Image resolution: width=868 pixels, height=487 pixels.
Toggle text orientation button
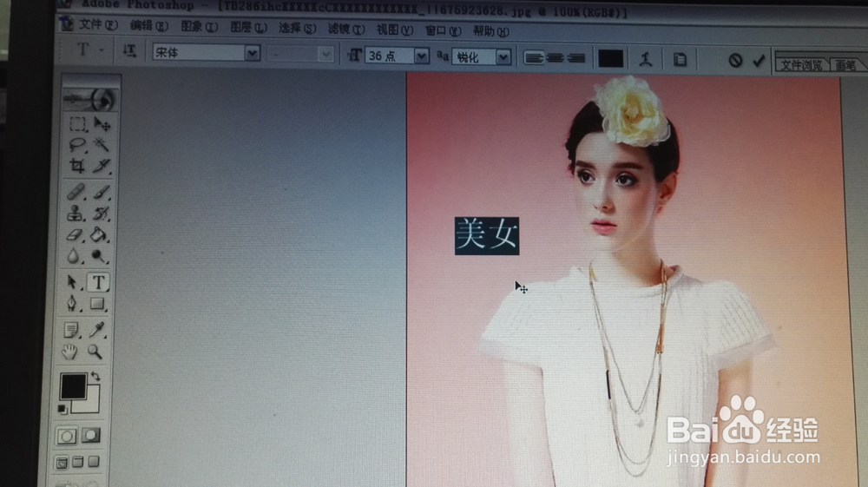point(129,51)
